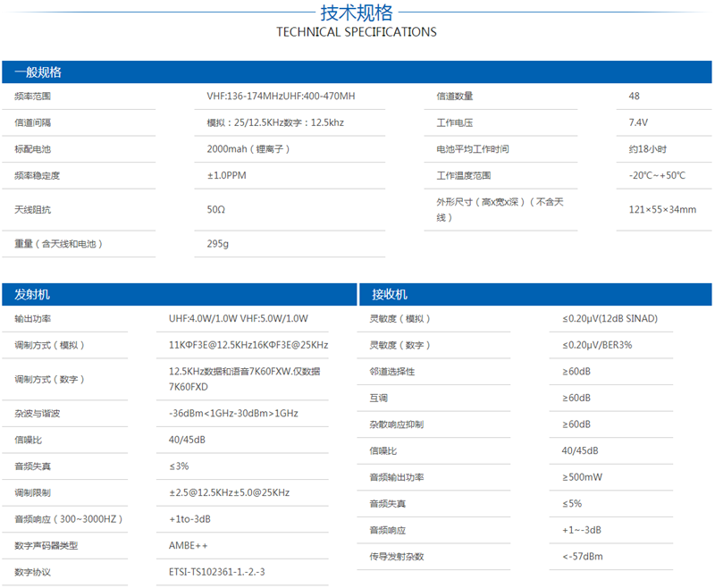
Task: Click the 调制限制 label
Action: tap(33, 492)
